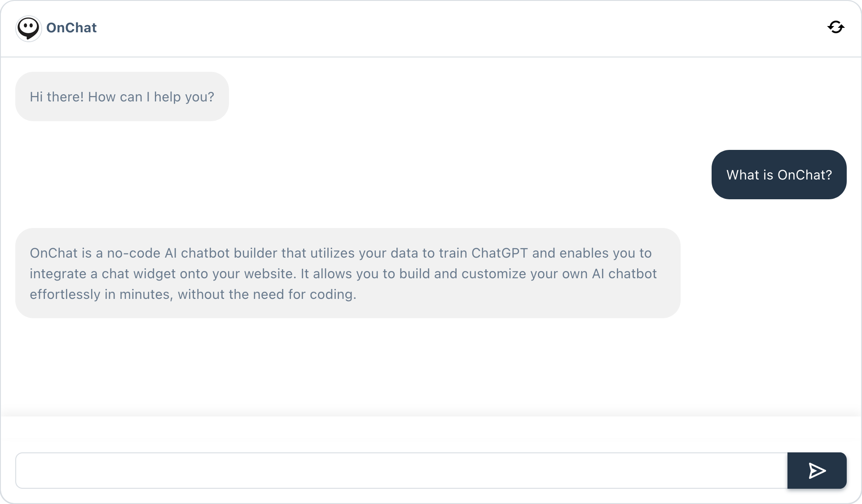This screenshot has width=862, height=504.
Task: Click the OnChat title text in header
Action: [71, 28]
